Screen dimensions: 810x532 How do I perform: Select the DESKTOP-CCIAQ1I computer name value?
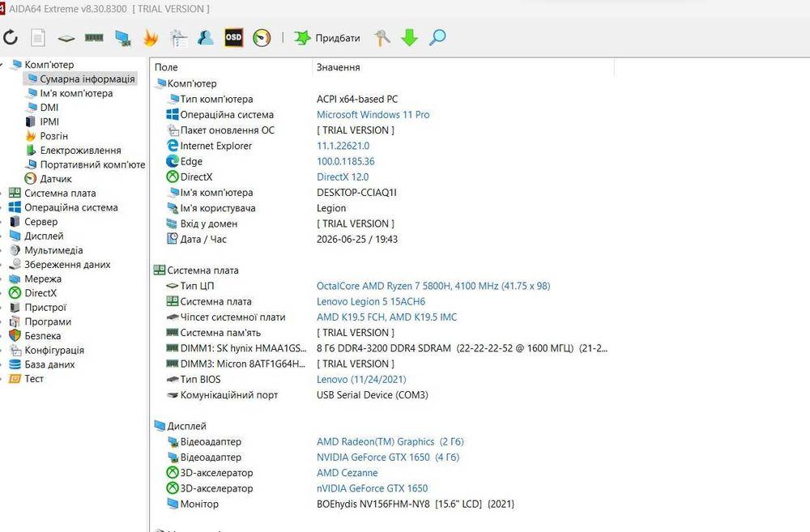pyautogui.click(x=356, y=193)
